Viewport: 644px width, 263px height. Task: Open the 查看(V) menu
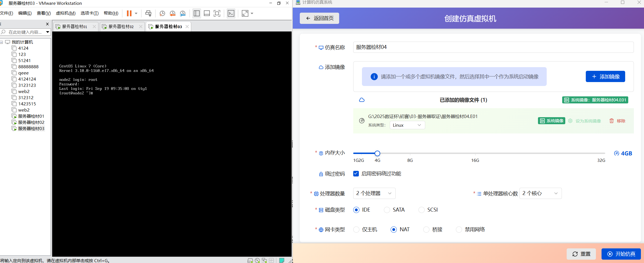point(44,13)
